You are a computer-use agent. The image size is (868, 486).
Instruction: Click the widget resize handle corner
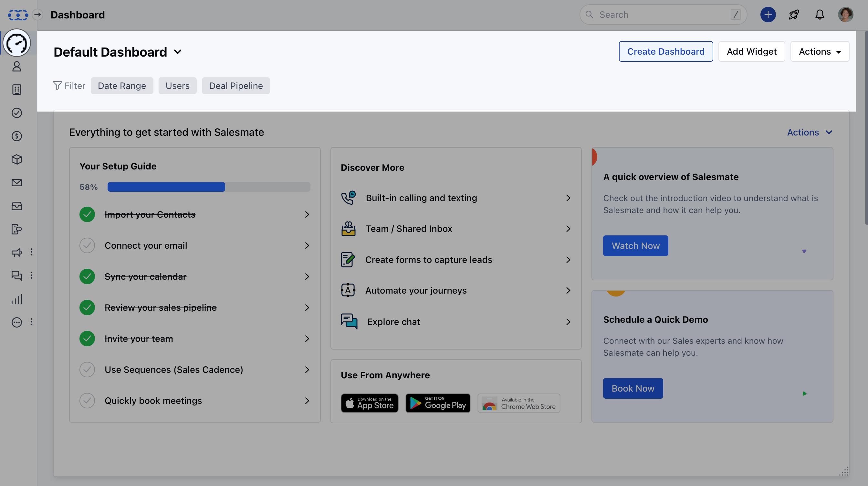[x=844, y=471]
